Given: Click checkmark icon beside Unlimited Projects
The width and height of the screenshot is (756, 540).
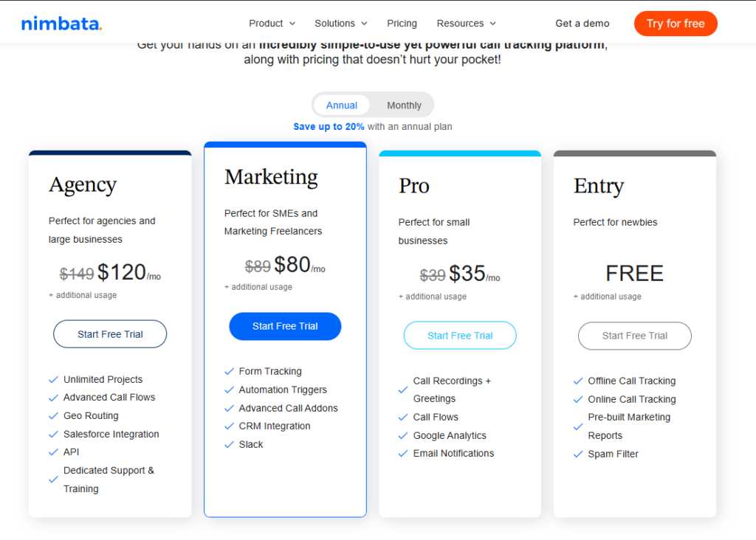Looking at the screenshot, I should pyautogui.click(x=53, y=379).
